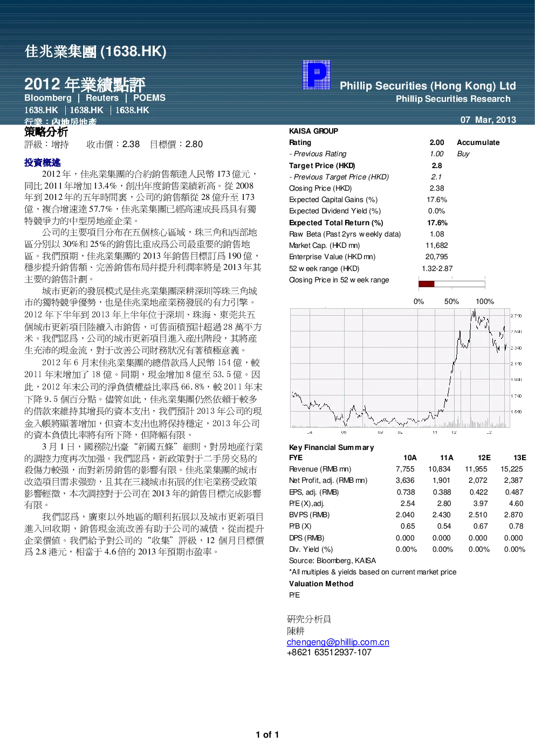Screen dimensions: 535x756
Task: Click the 52 week range closing price bar
Action: [451, 284]
